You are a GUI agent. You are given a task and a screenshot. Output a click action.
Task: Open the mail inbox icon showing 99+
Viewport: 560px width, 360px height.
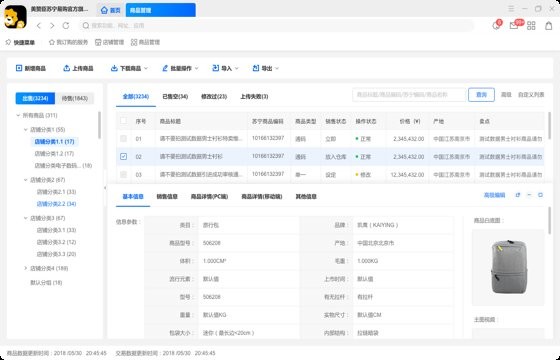(514, 25)
